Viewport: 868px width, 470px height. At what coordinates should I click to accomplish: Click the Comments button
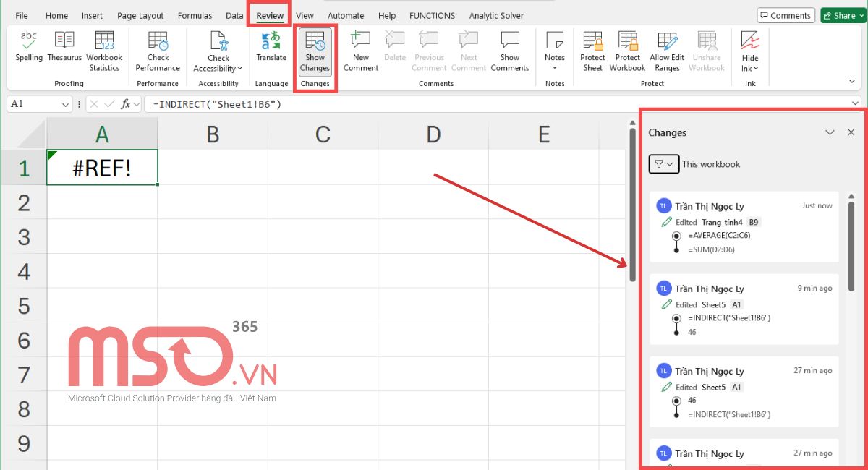pos(786,15)
